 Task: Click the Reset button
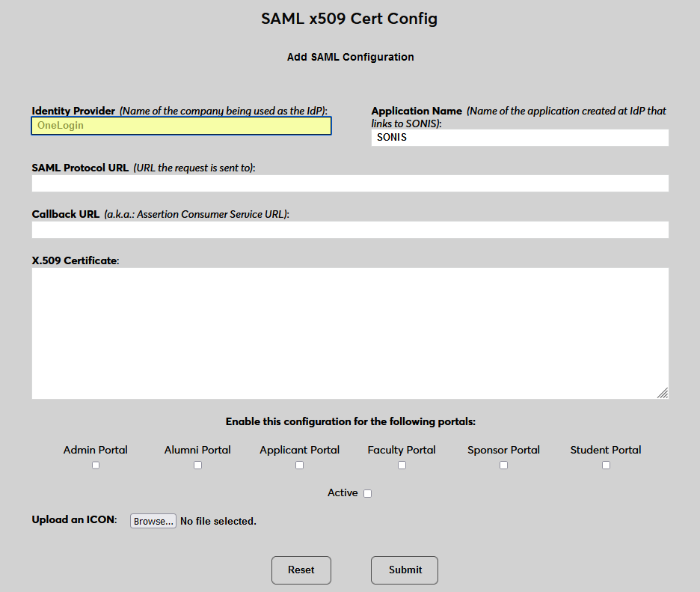(301, 570)
